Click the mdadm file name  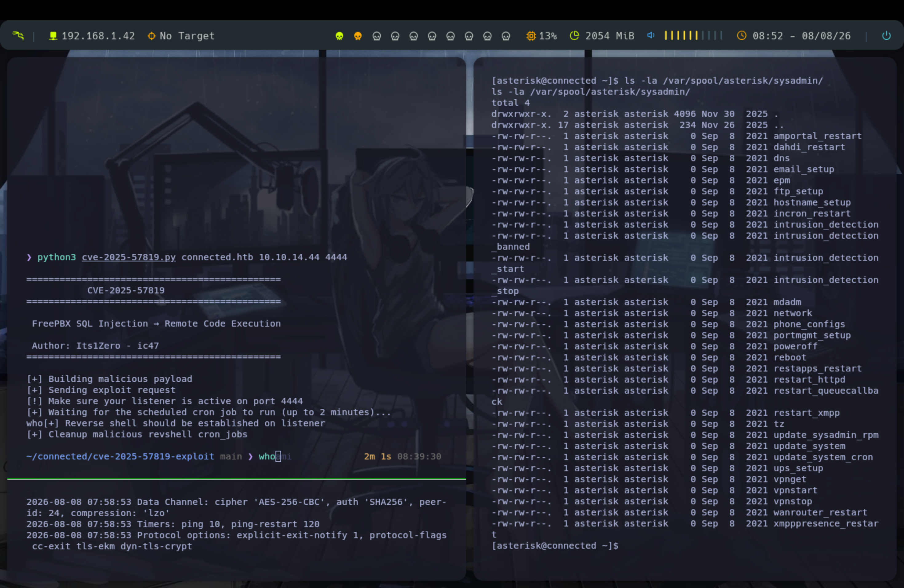coord(787,302)
